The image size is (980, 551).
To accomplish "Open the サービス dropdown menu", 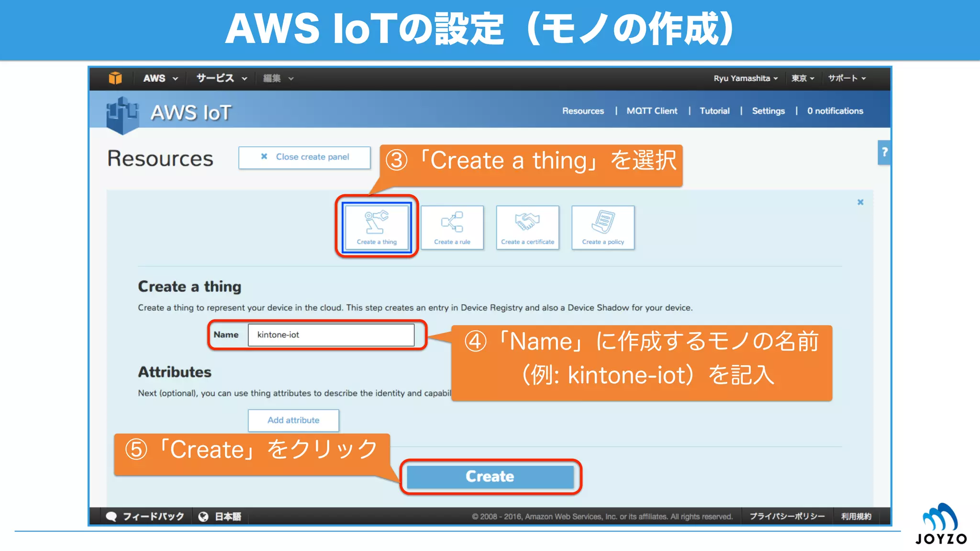I will click(222, 78).
